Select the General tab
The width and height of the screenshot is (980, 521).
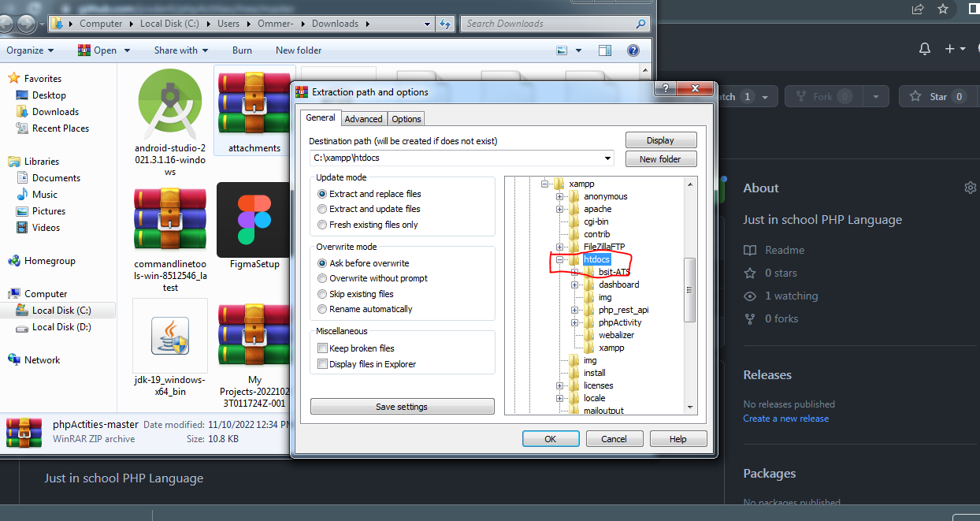click(321, 117)
